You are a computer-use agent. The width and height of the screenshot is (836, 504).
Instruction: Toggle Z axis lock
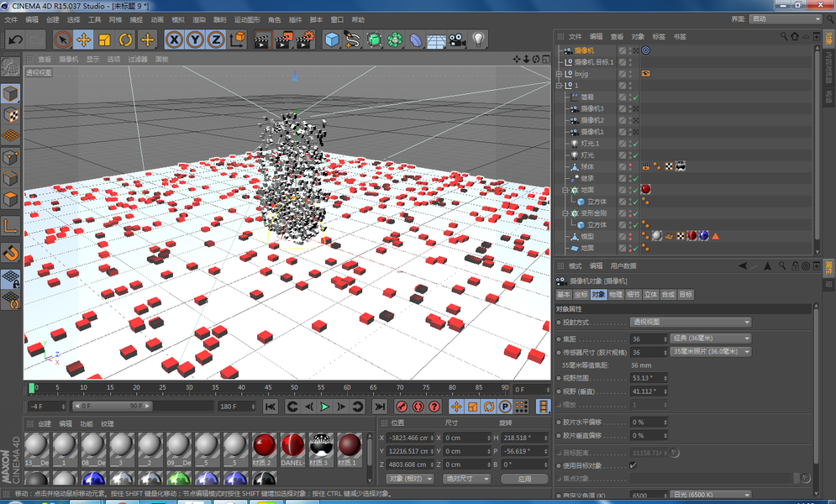[216, 40]
